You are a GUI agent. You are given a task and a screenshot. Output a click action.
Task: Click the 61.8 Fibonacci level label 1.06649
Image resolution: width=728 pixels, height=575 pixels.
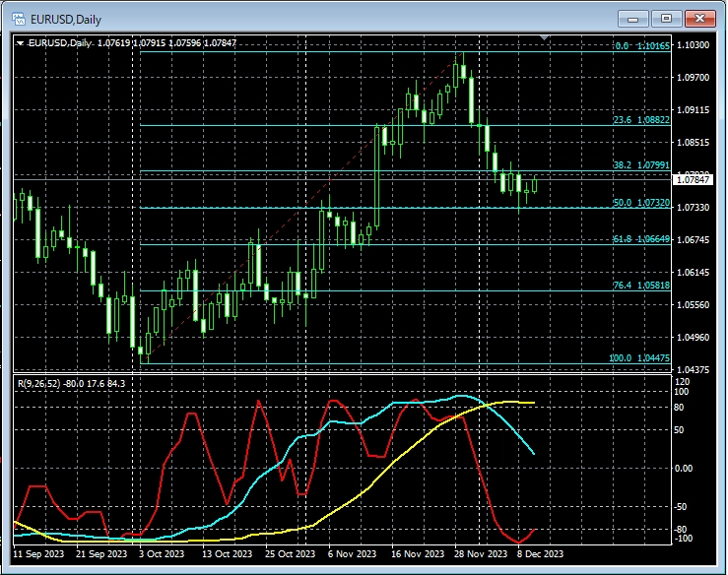coord(641,238)
